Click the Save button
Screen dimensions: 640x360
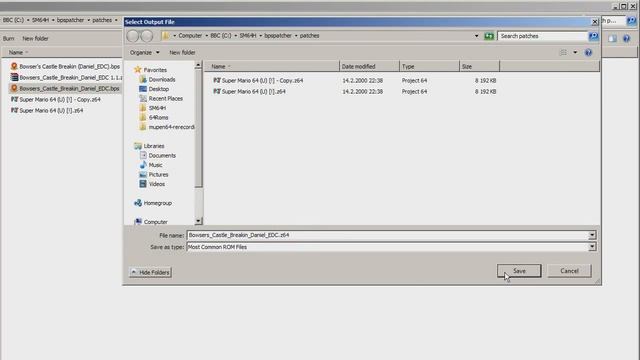(x=519, y=271)
